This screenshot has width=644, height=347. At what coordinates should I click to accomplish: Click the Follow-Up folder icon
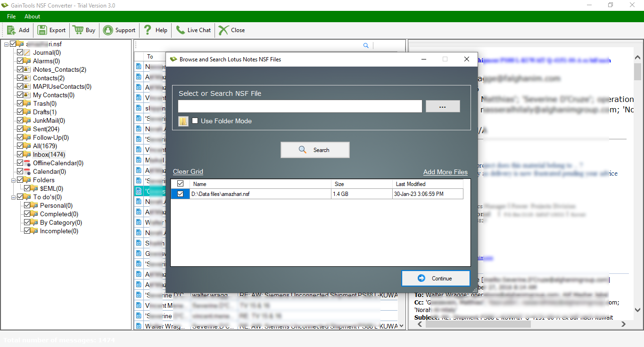(27, 137)
